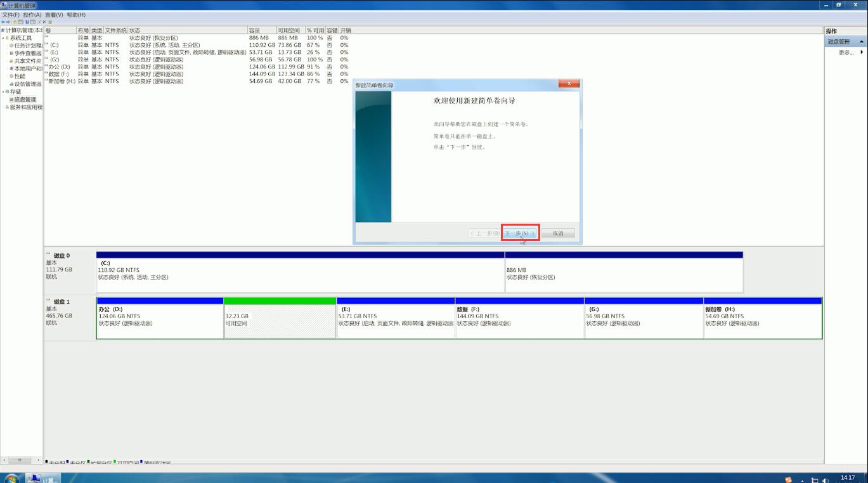This screenshot has height=483, width=868.
Task: Select the (C:) row in volume list
Action: pos(197,45)
